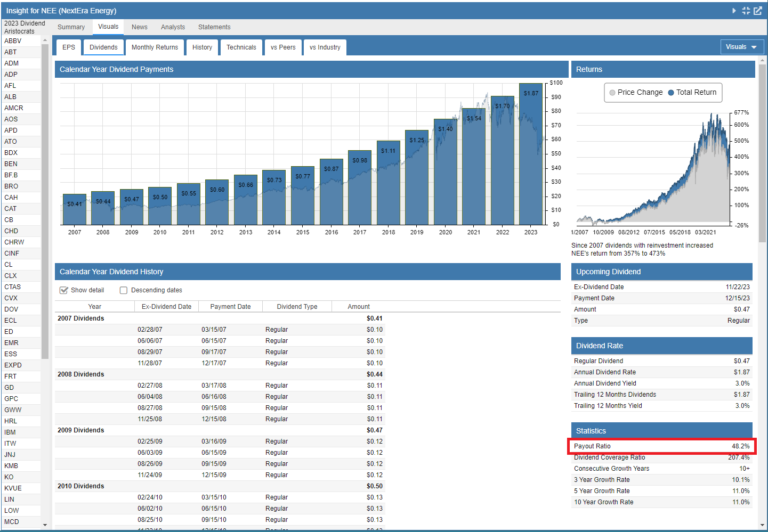Select ticker CHRW in the list
This screenshot has height=532, width=768.
(x=20, y=242)
